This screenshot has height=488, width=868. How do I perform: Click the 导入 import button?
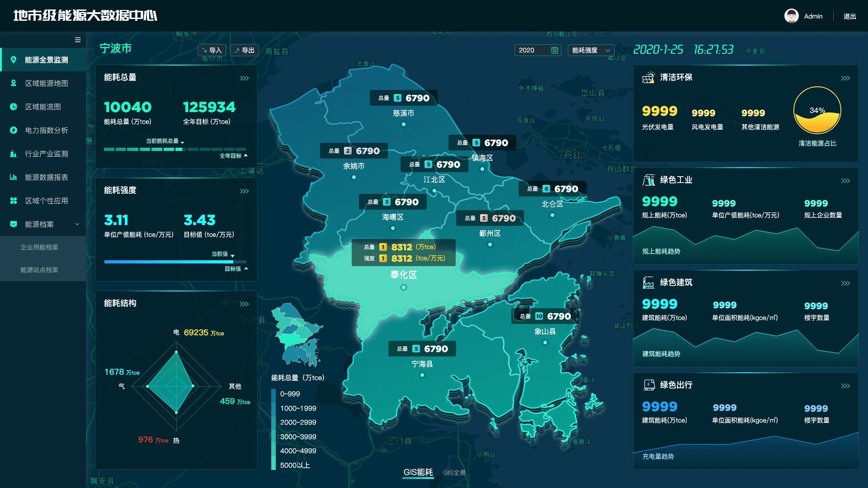click(x=212, y=50)
